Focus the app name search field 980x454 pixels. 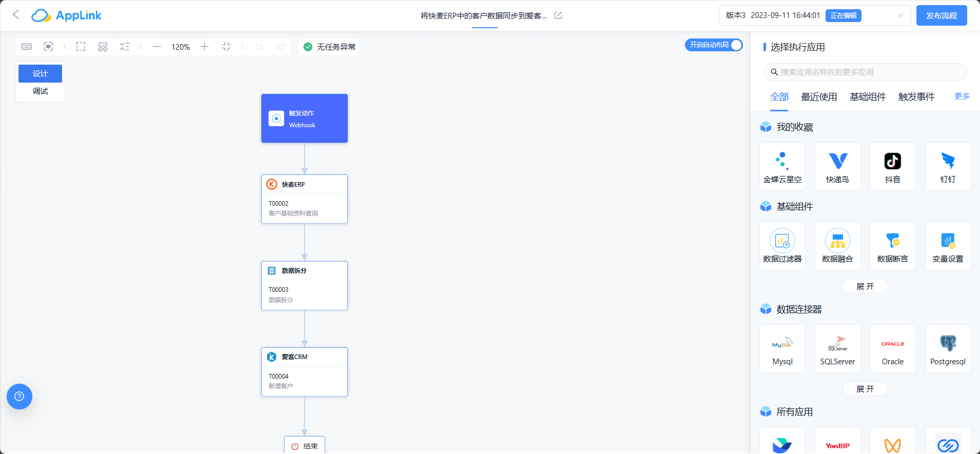[865, 72]
